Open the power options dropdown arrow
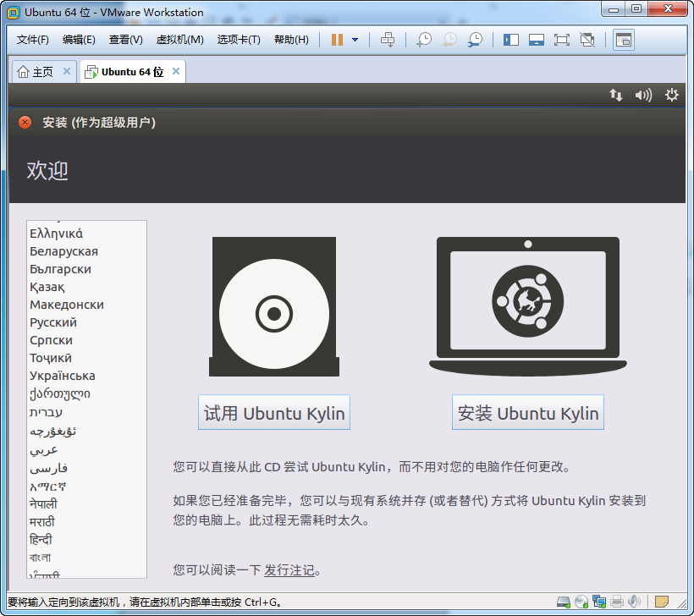The image size is (694, 616). pos(355,40)
